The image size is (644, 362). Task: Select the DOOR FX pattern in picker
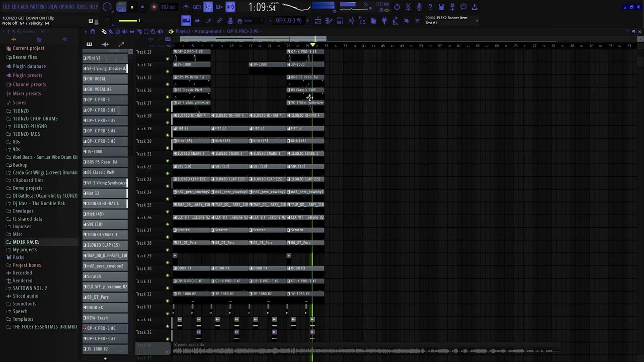[105, 307]
